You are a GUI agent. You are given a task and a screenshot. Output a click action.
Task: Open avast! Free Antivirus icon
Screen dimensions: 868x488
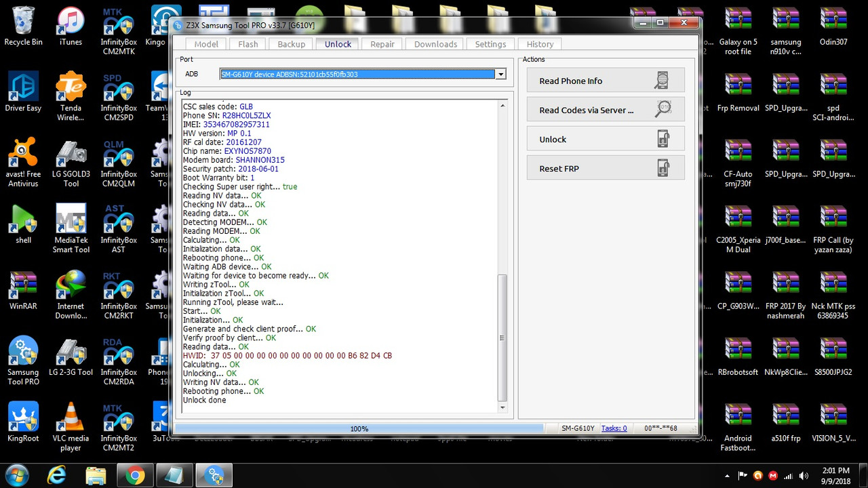pos(23,163)
